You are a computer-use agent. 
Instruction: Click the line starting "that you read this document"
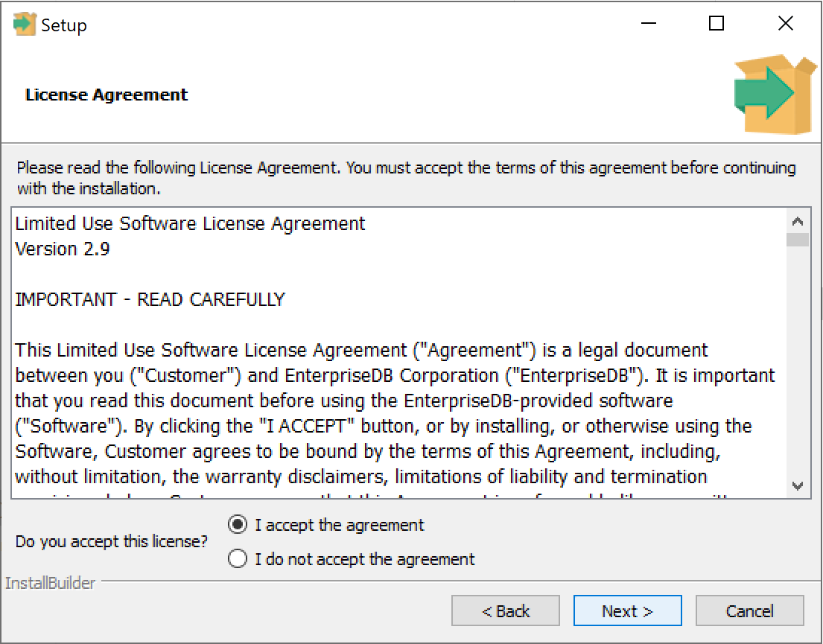(x=344, y=401)
